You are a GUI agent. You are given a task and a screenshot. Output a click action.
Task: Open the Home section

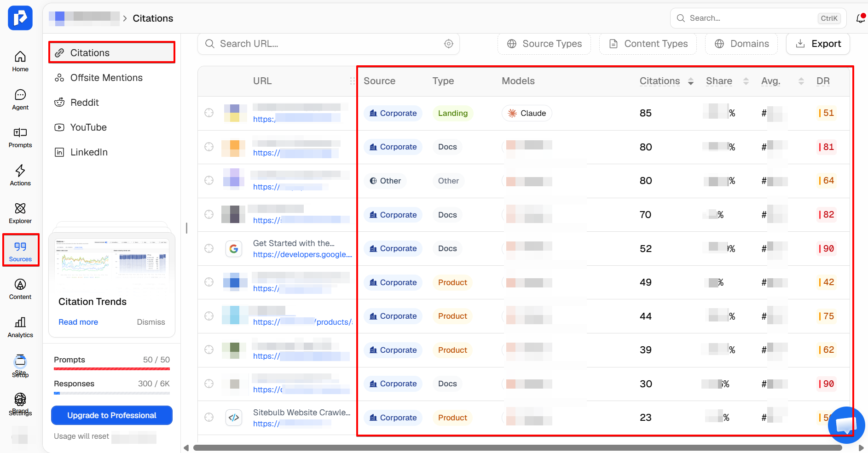[x=20, y=62]
